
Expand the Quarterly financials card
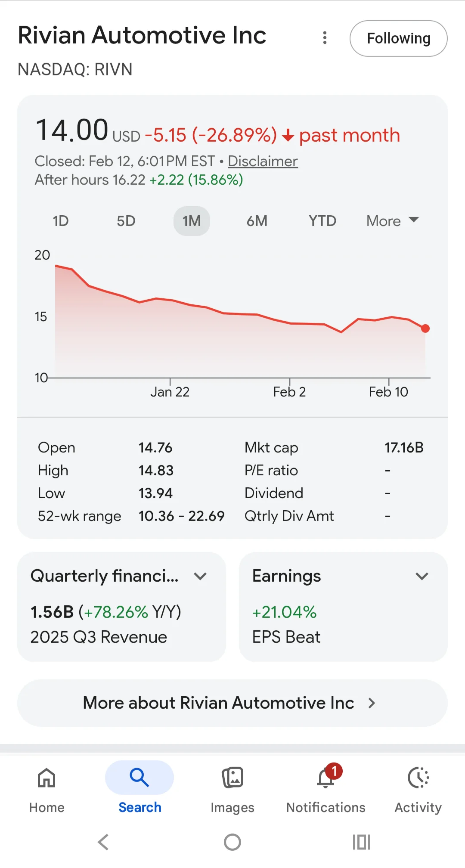pyautogui.click(x=200, y=576)
